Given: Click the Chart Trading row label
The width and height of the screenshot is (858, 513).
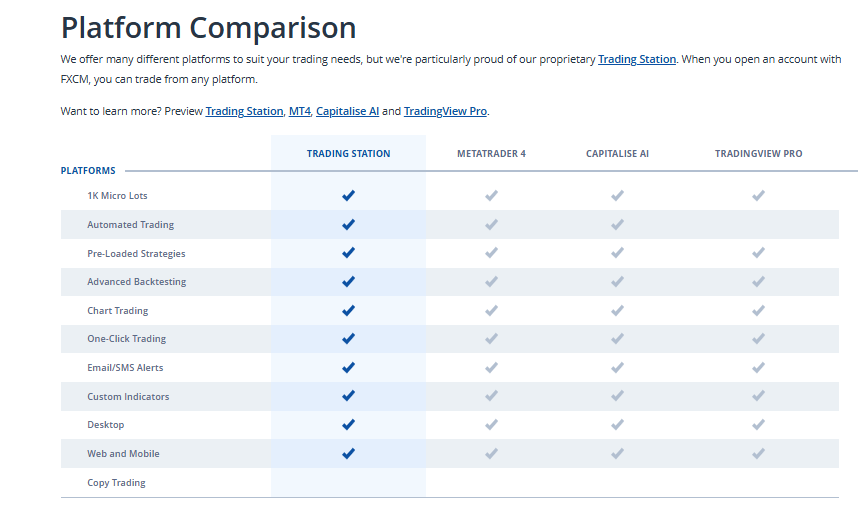Looking at the screenshot, I should click(118, 311).
